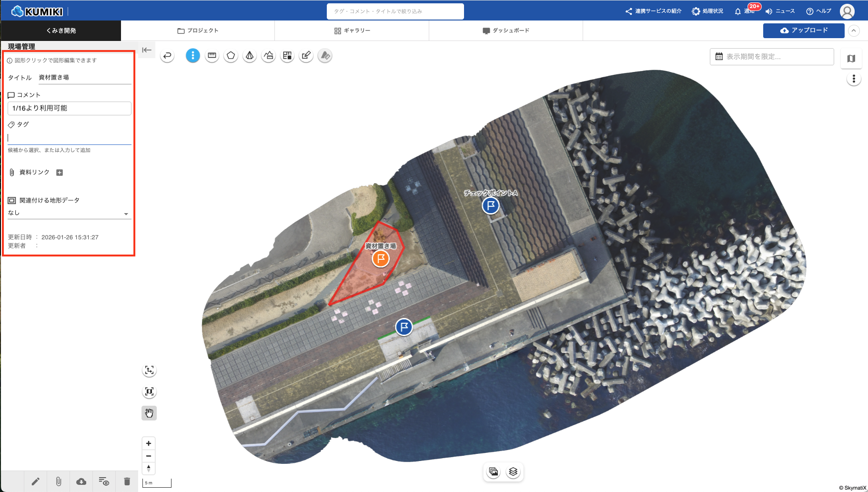Click the undo back arrow icon
This screenshot has height=492, width=868.
(x=167, y=56)
